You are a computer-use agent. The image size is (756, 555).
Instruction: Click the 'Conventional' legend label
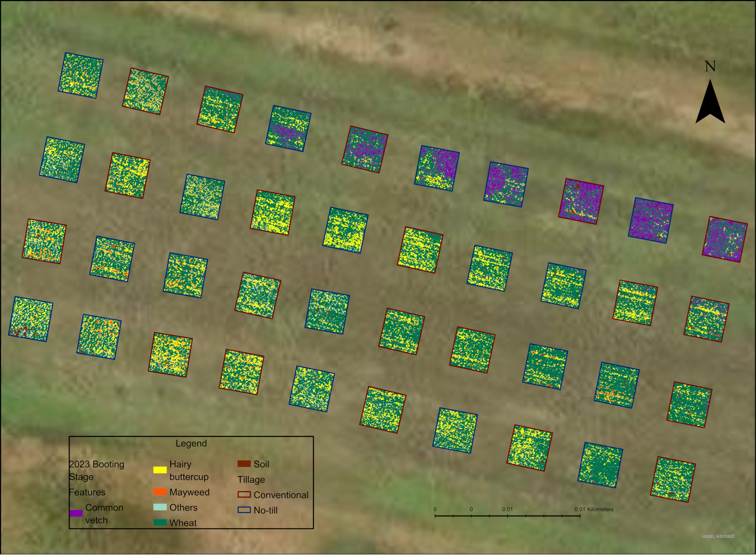pyautogui.click(x=281, y=495)
